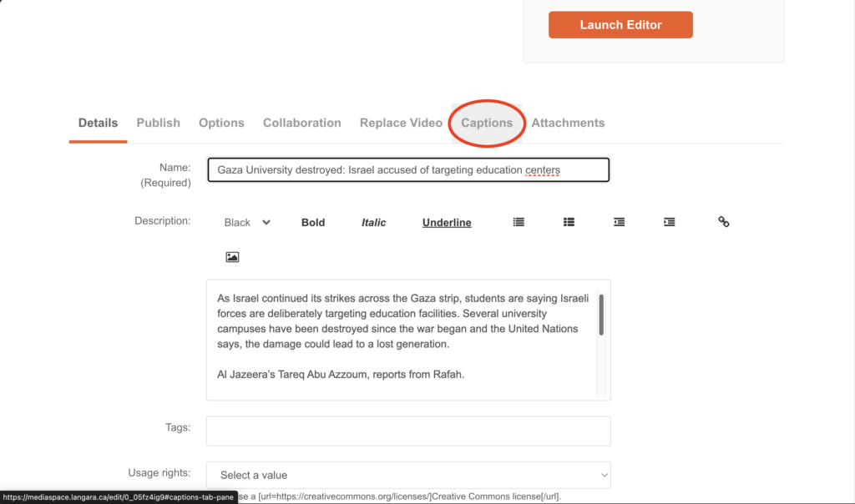Screen dimensions: 855x504
Task: Click inside the Tags input field
Action: point(408,431)
